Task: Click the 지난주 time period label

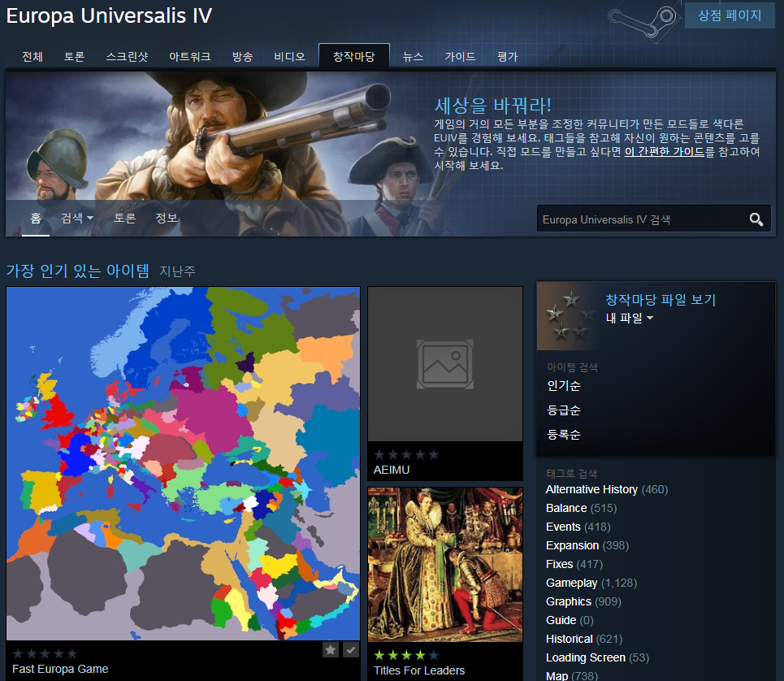Action: pos(177,271)
